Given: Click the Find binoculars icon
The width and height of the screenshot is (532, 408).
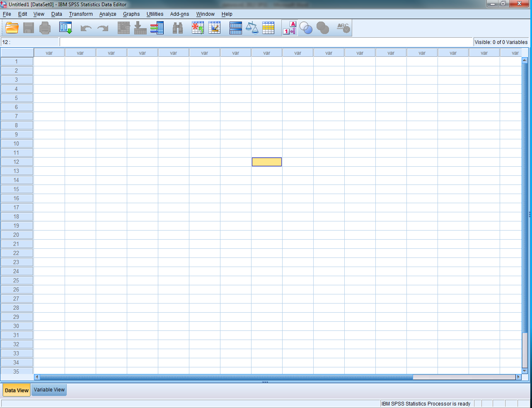Looking at the screenshot, I should coord(178,28).
